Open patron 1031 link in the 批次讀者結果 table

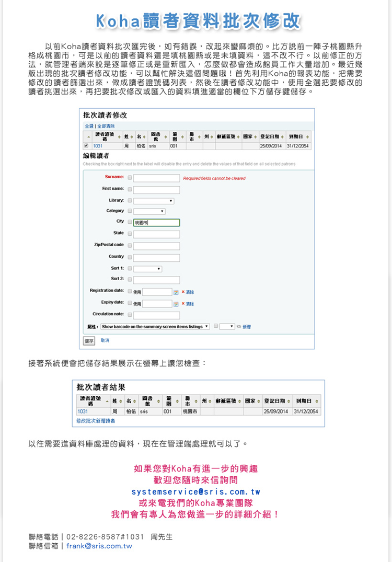click(83, 411)
